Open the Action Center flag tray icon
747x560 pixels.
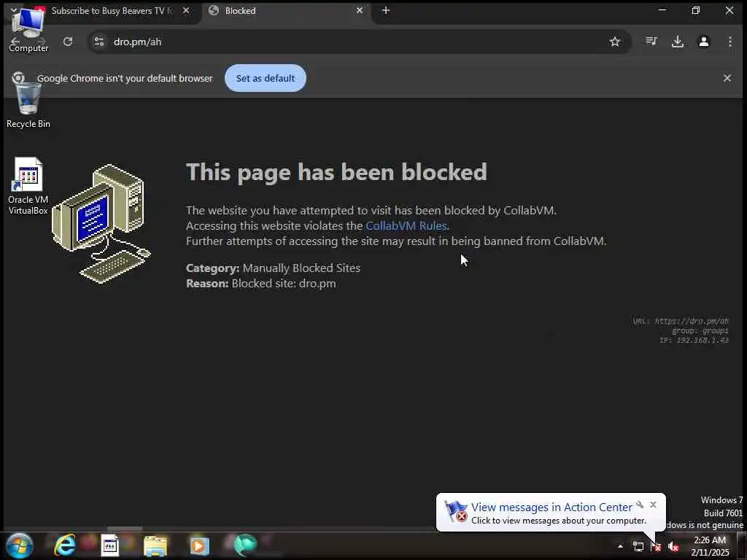(x=656, y=546)
